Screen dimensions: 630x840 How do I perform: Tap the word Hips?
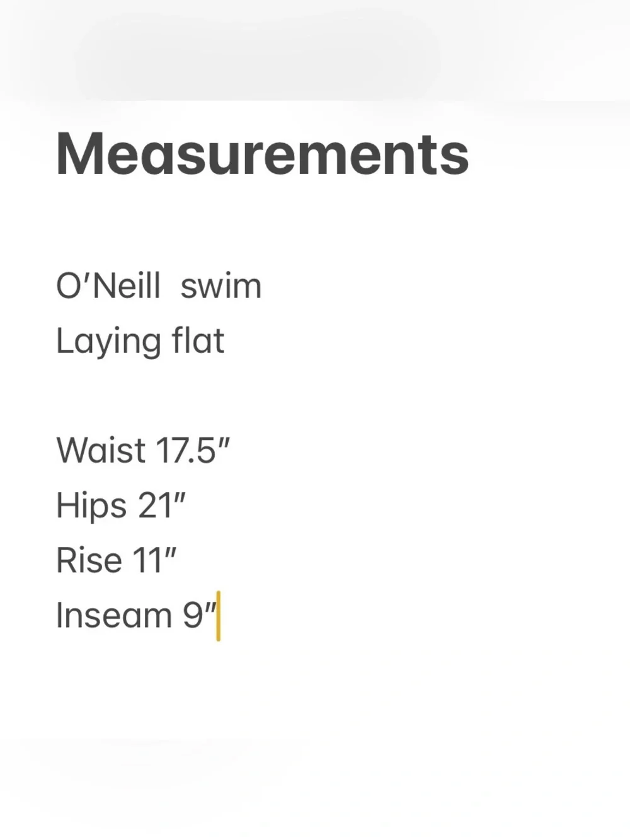coord(91,506)
